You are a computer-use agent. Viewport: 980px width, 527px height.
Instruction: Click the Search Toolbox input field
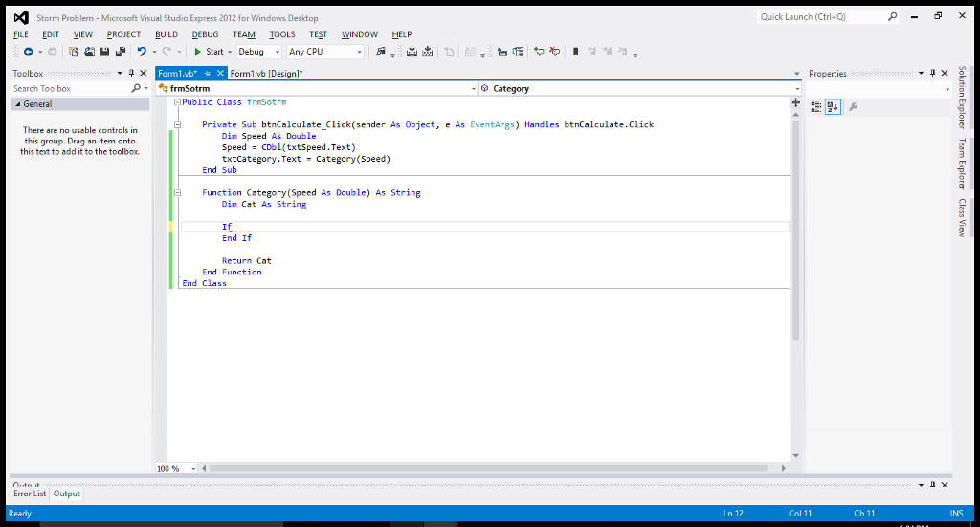(x=69, y=88)
